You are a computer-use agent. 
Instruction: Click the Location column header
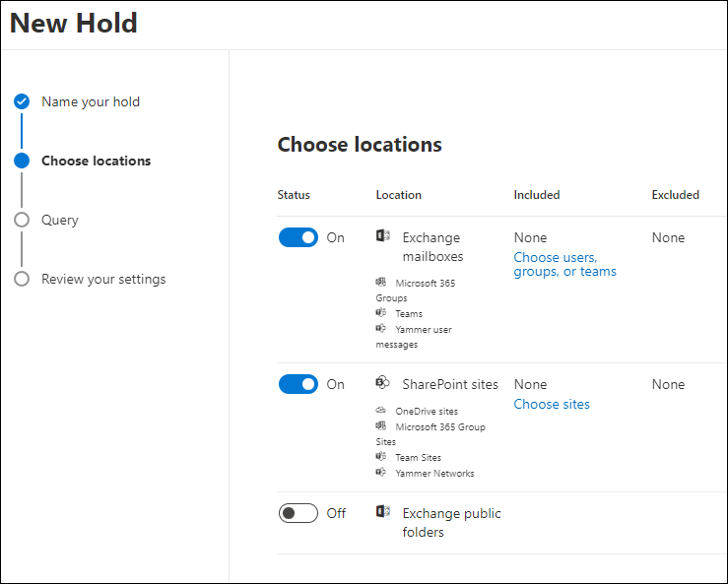coord(398,195)
